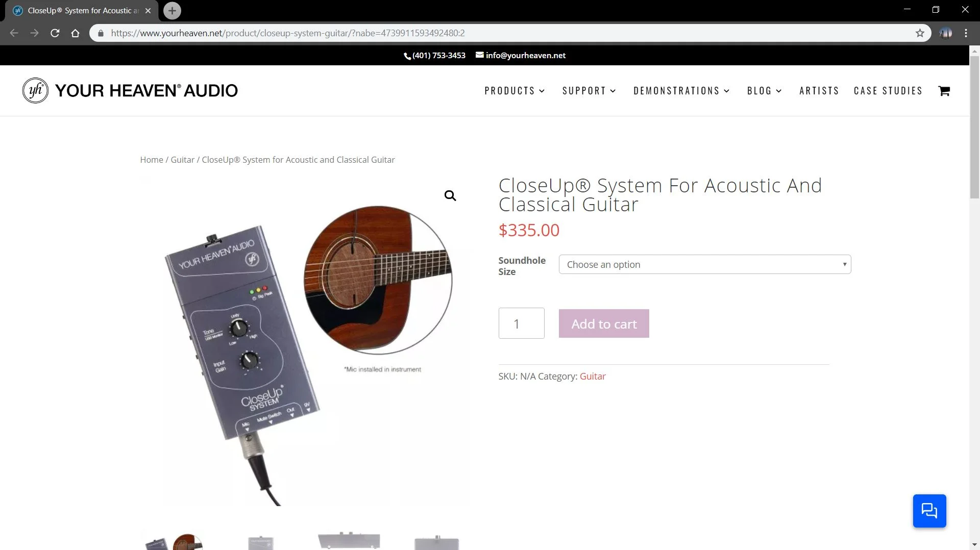The width and height of the screenshot is (980, 550).
Task: Click the product image magnifier icon
Action: tap(450, 196)
